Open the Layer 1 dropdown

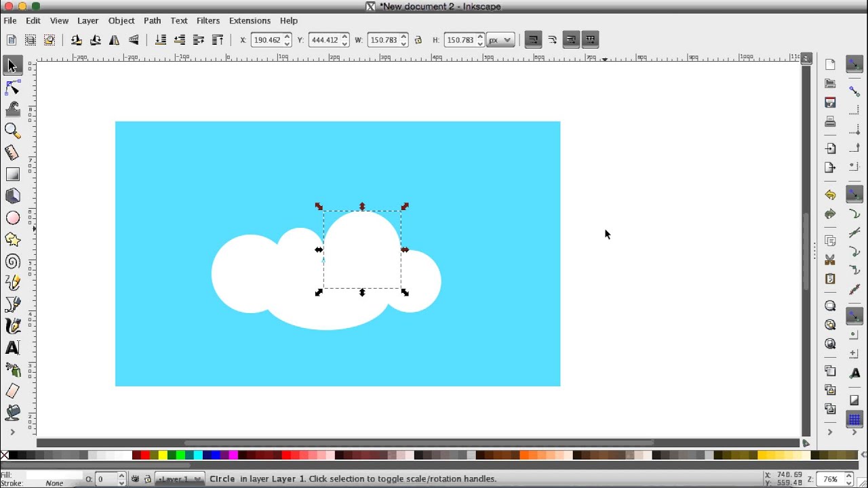coord(180,479)
